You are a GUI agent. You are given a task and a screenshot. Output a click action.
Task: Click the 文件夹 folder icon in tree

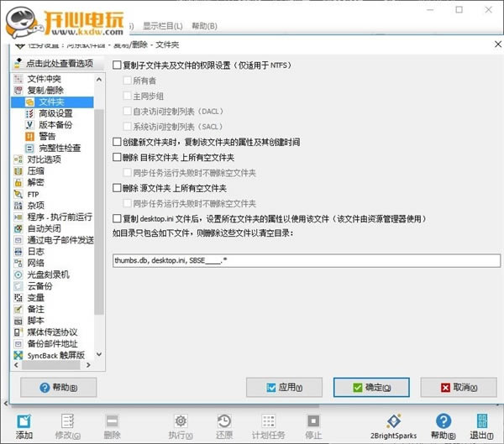pos(29,102)
